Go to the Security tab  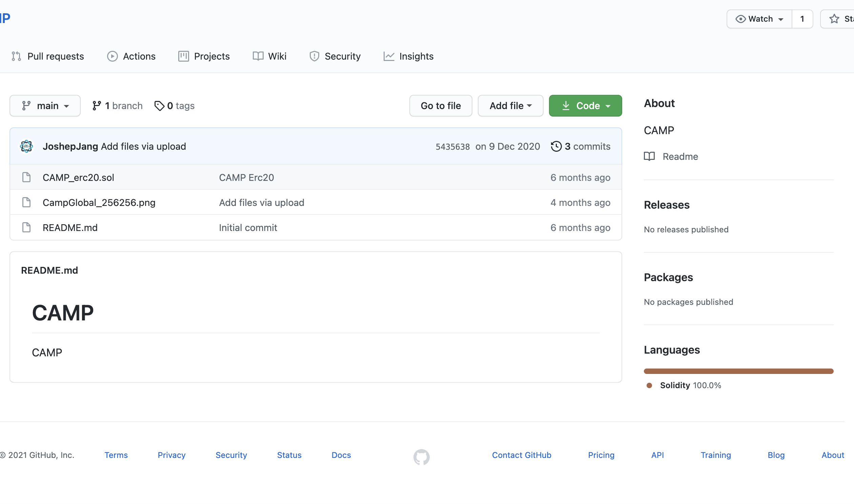[335, 56]
